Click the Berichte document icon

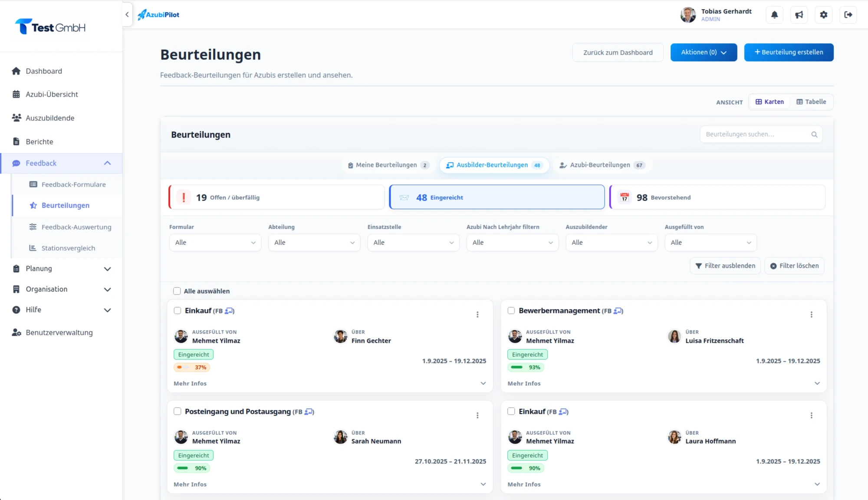(x=16, y=141)
